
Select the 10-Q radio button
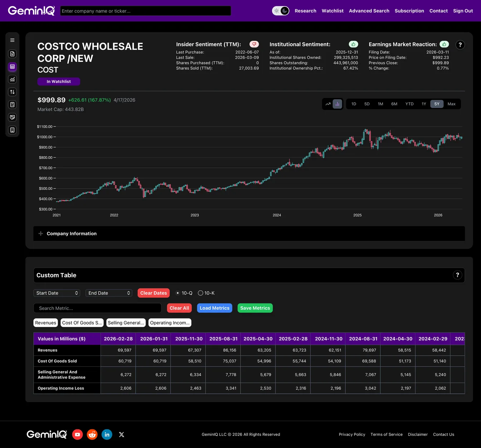[x=178, y=293]
